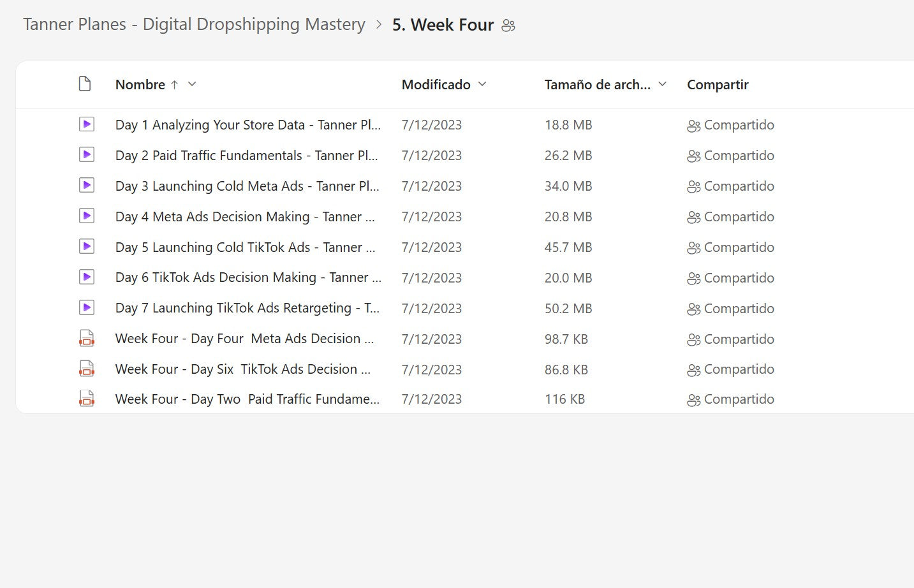The image size is (914, 588).
Task: Click the shared-people icon next to 5. Week Four
Action: (508, 26)
